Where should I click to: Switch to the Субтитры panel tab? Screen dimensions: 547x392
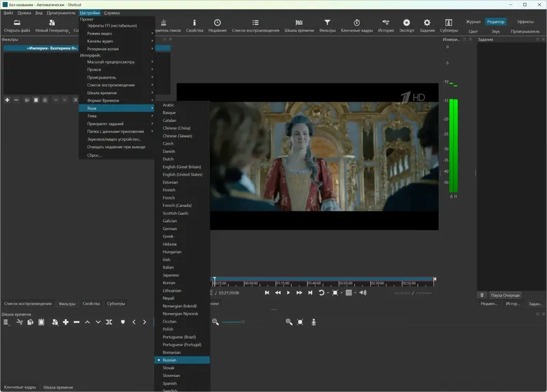coord(116,303)
